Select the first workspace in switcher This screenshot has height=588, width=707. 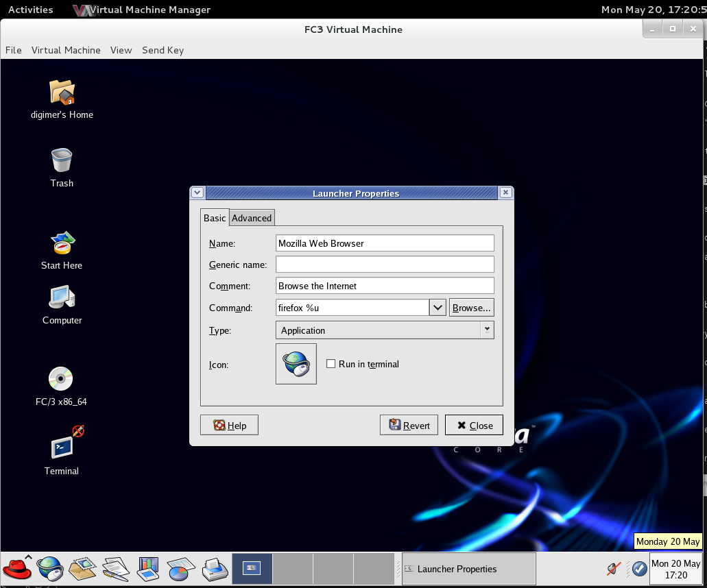pyautogui.click(x=252, y=569)
